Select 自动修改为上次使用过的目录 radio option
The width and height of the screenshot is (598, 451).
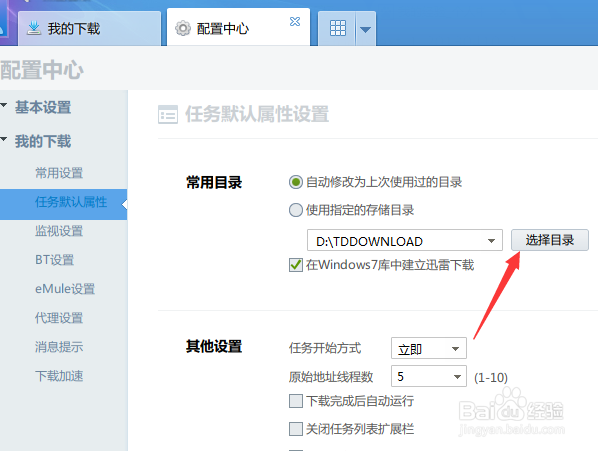pos(296,182)
